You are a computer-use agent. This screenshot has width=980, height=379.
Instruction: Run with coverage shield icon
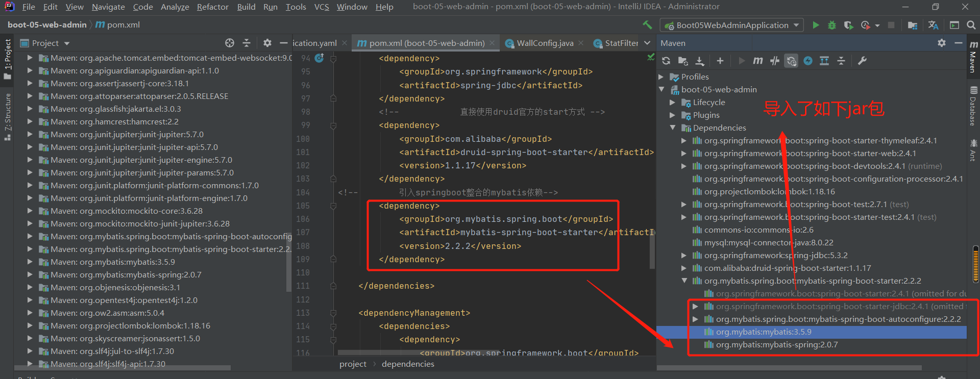pyautogui.click(x=848, y=25)
